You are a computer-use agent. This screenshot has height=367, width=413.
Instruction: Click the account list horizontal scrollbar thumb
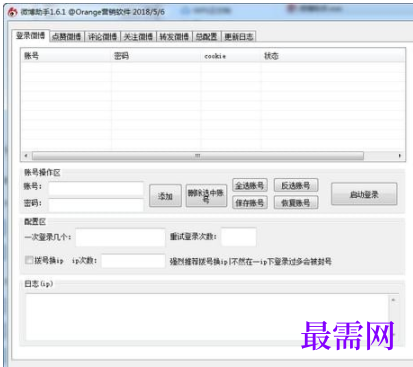198,156
